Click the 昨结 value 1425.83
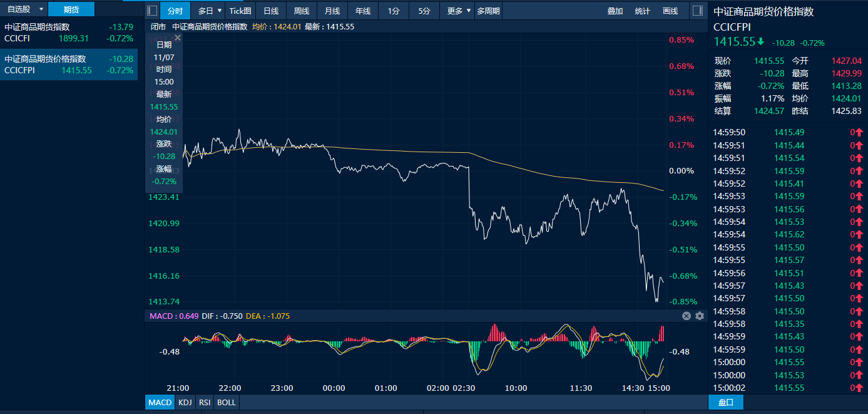Image resolution: width=868 pixels, height=414 pixels. pos(846,111)
